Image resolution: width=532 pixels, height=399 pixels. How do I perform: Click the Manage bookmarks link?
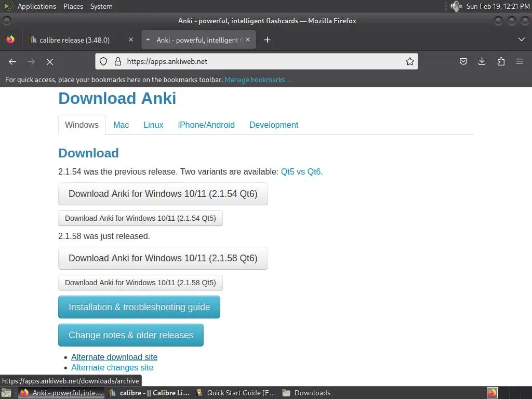(x=258, y=79)
